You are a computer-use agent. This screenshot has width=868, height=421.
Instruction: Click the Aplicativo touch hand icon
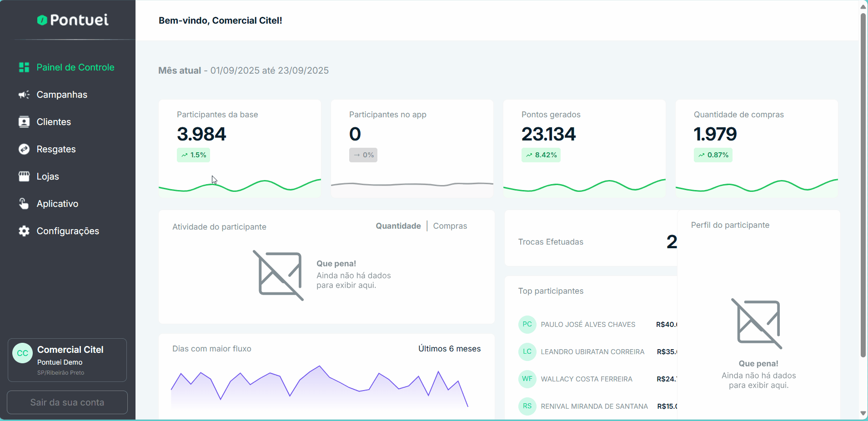tap(24, 204)
